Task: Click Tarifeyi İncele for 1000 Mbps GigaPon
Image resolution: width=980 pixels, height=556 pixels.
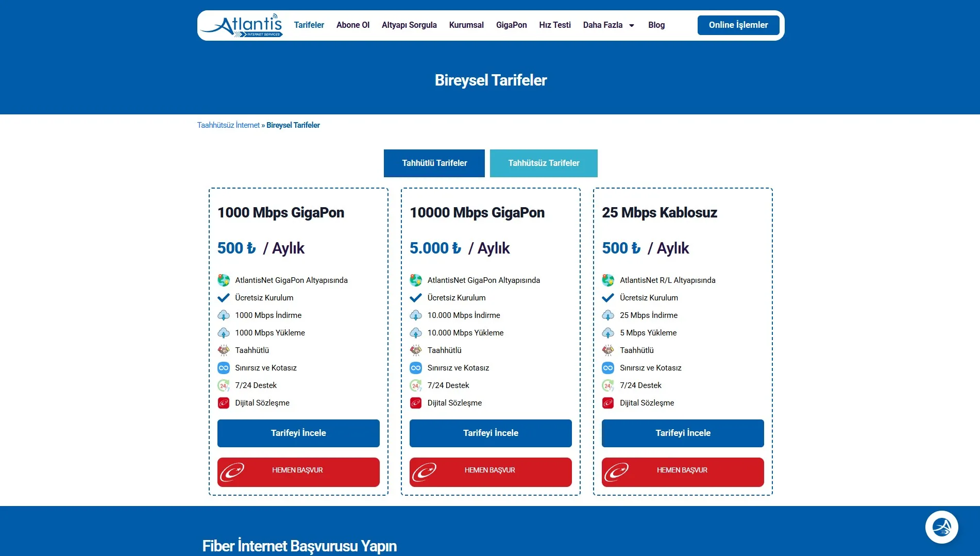Action: coord(298,433)
